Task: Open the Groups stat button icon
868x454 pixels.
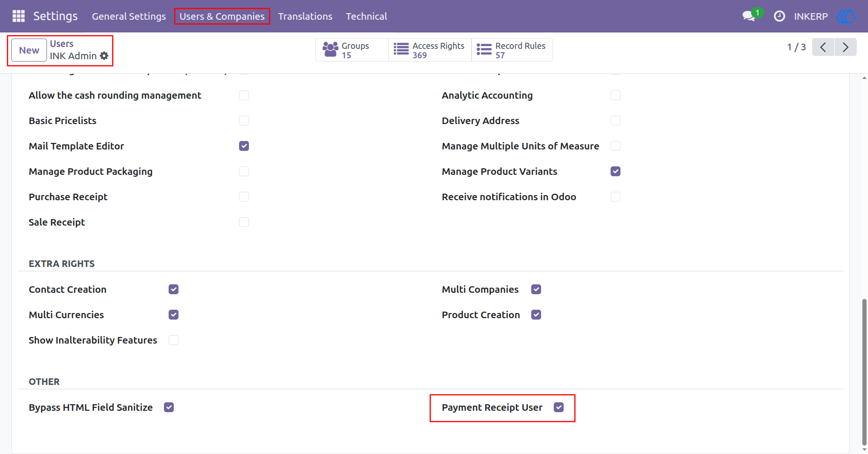Action: [331, 49]
